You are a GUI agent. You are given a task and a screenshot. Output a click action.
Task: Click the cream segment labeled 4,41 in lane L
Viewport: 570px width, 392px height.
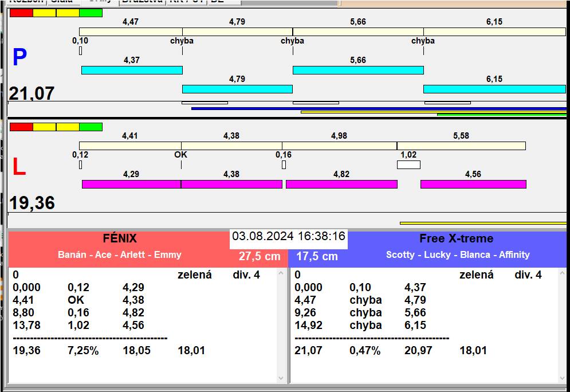pyautogui.click(x=130, y=146)
